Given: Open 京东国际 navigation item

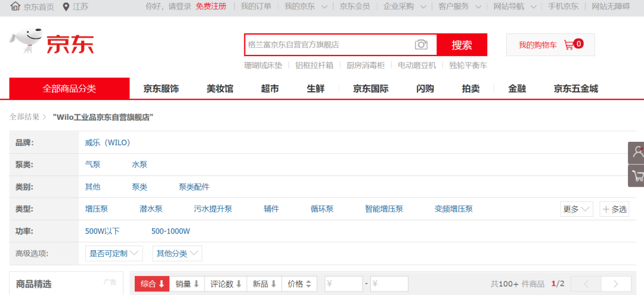Looking at the screenshot, I should [370, 89].
